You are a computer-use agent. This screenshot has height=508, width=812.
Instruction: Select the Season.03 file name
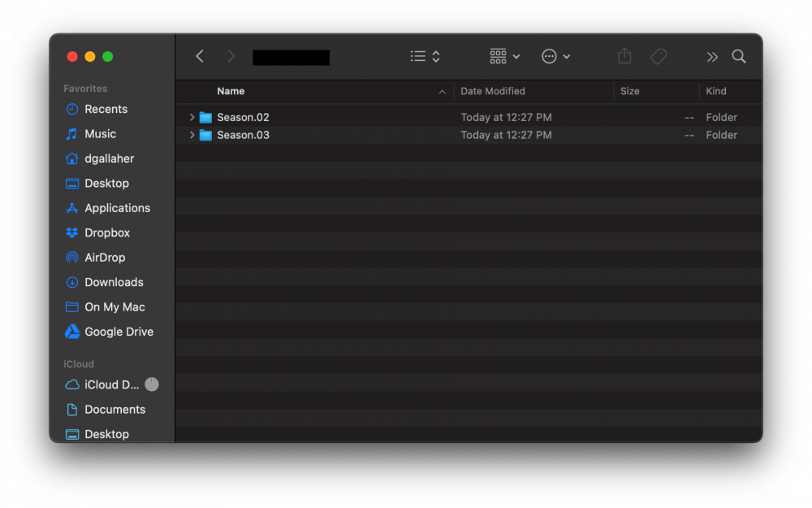pyautogui.click(x=243, y=135)
